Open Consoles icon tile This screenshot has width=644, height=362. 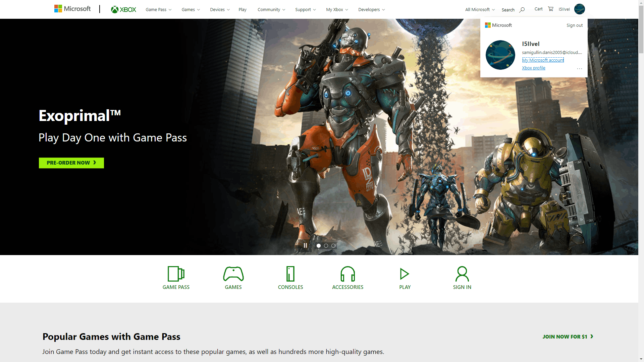(290, 278)
